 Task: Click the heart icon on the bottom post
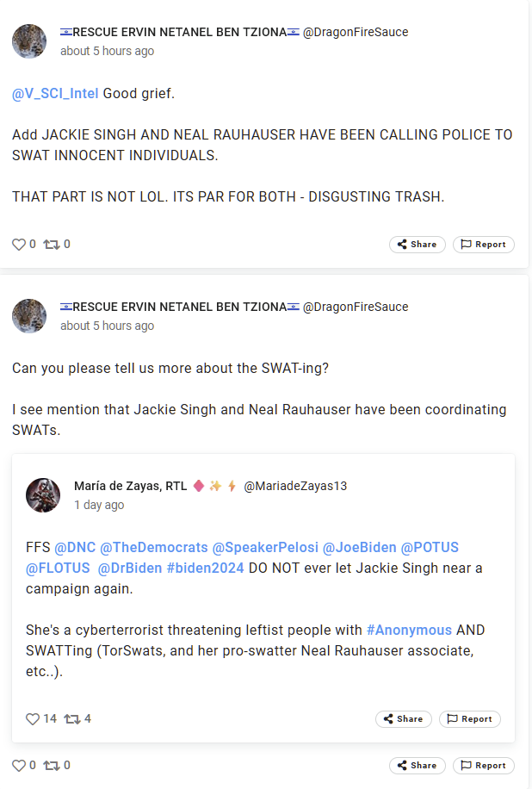point(19,765)
